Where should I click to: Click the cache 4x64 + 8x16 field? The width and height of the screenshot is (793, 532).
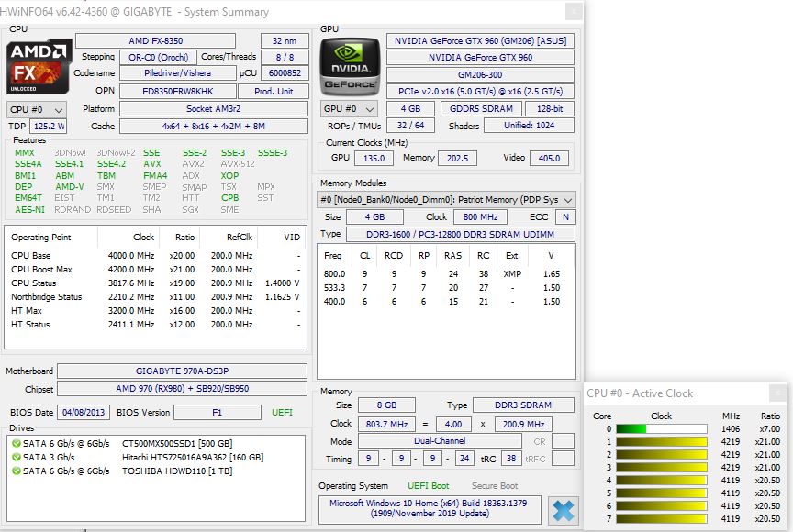click(x=214, y=127)
